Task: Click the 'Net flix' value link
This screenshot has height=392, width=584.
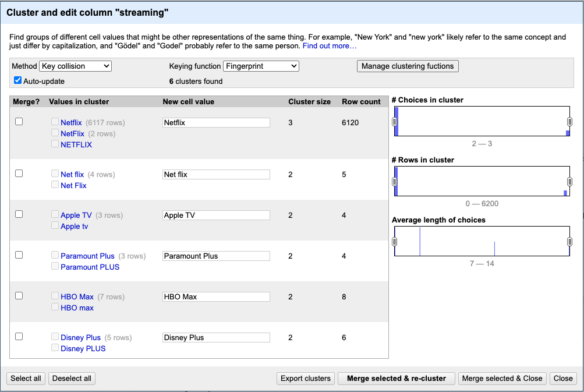Action: click(x=72, y=174)
